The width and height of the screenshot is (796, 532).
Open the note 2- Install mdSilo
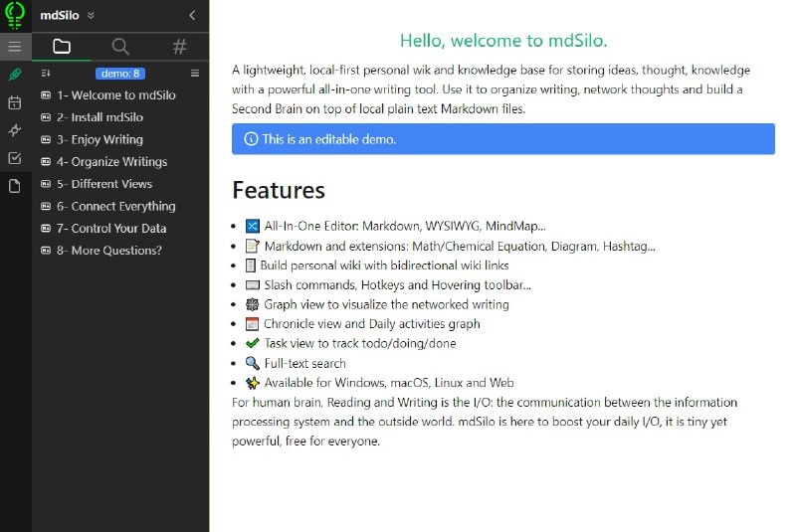99,117
